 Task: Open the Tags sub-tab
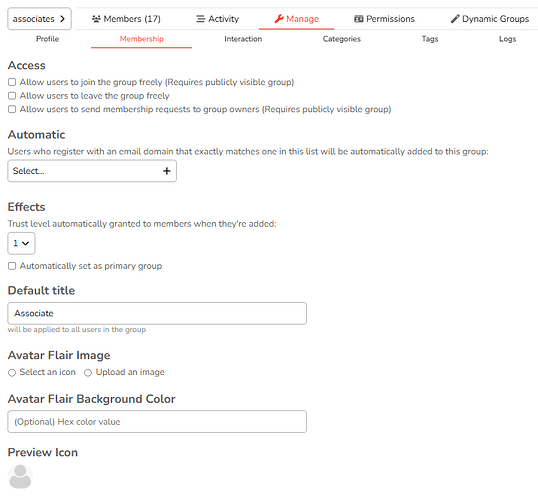(x=430, y=39)
